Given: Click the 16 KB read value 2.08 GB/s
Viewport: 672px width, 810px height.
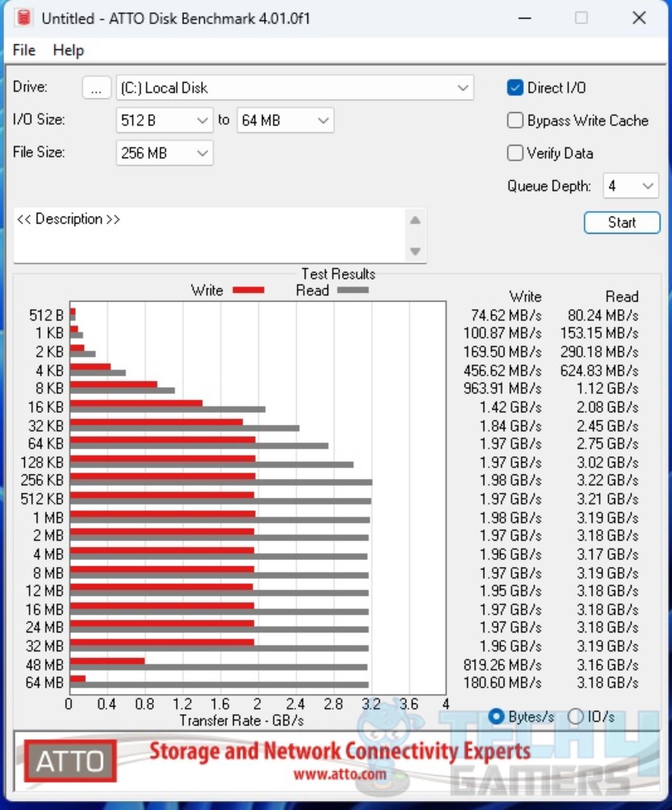Looking at the screenshot, I should point(608,407).
